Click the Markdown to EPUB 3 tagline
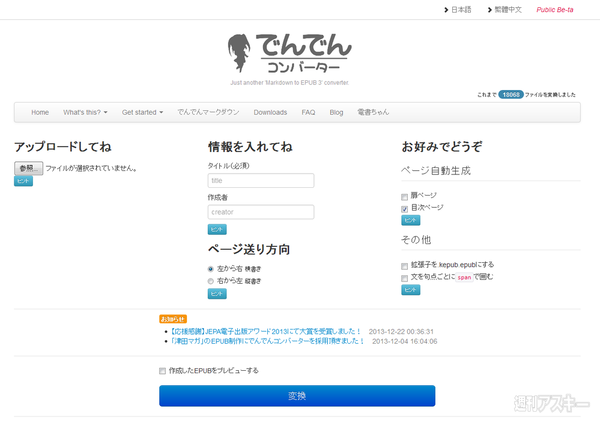 pyautogui.click(x=290, y=83)
